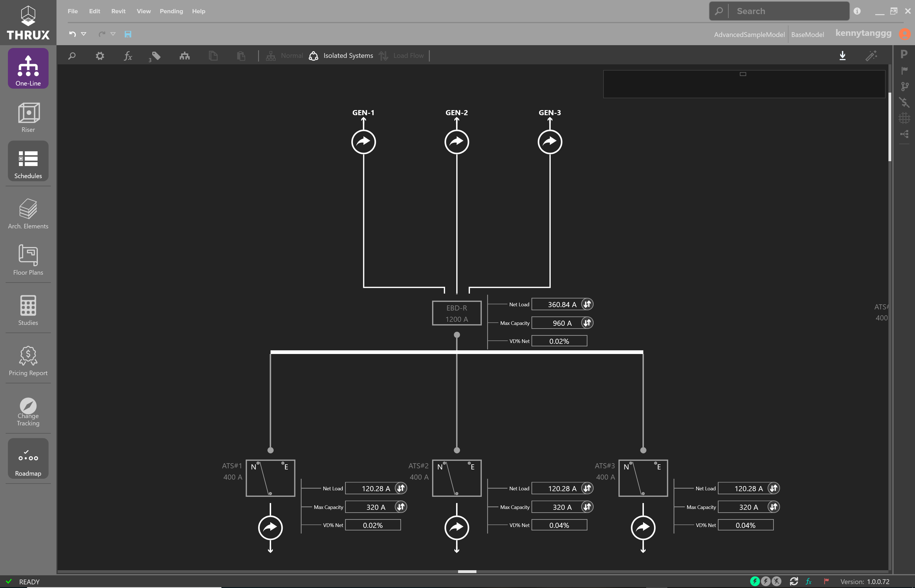Open the Help menu
Screen dimensions: 915x588
point(199,11)
